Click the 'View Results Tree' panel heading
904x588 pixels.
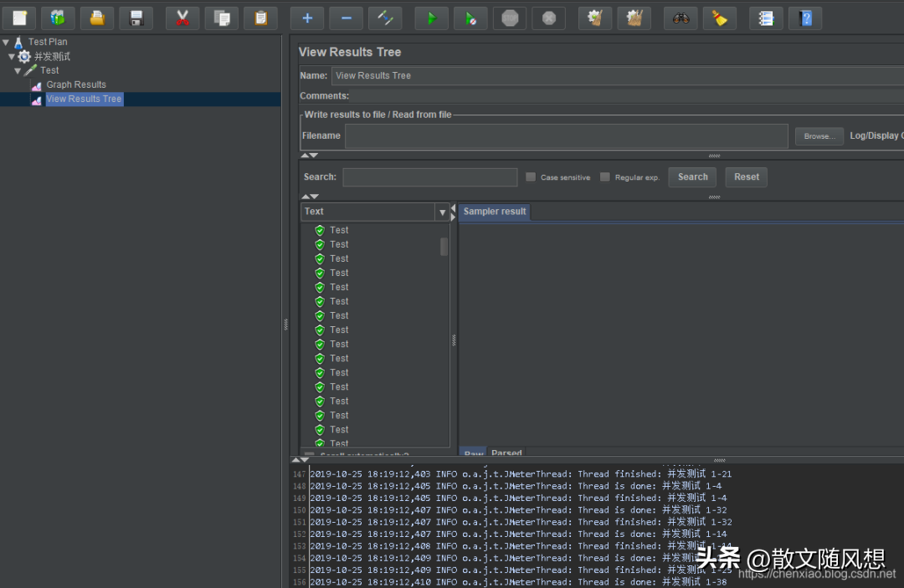click(350, 52)
